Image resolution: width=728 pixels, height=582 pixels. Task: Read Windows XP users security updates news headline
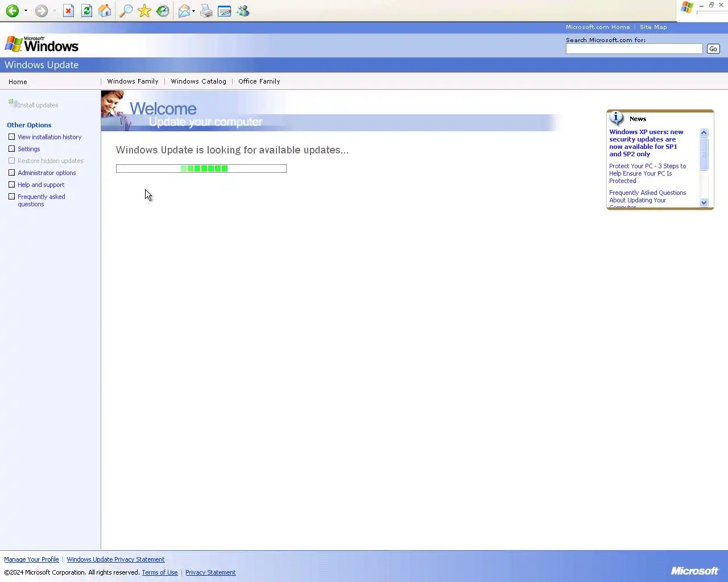tap(646, 143)
